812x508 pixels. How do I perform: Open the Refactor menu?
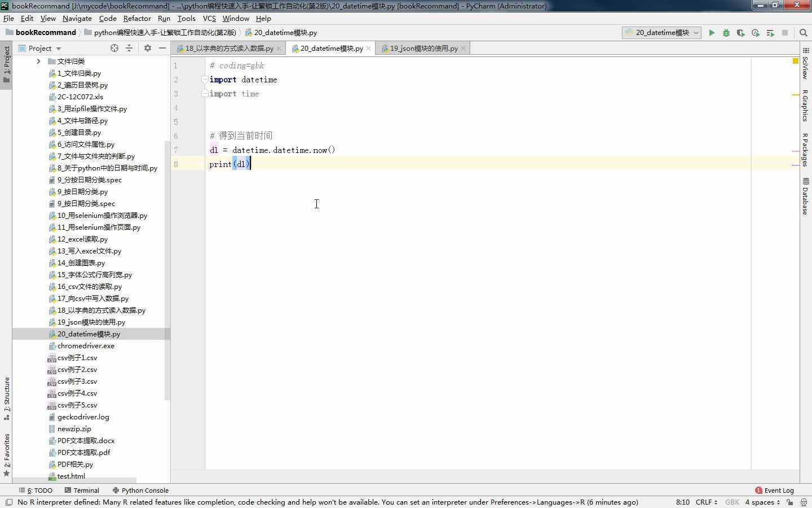click(137, 18)
